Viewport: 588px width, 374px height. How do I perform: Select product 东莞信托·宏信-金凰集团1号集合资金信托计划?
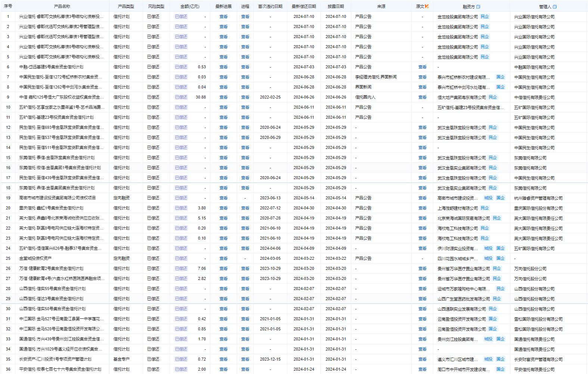click(60, 168)
